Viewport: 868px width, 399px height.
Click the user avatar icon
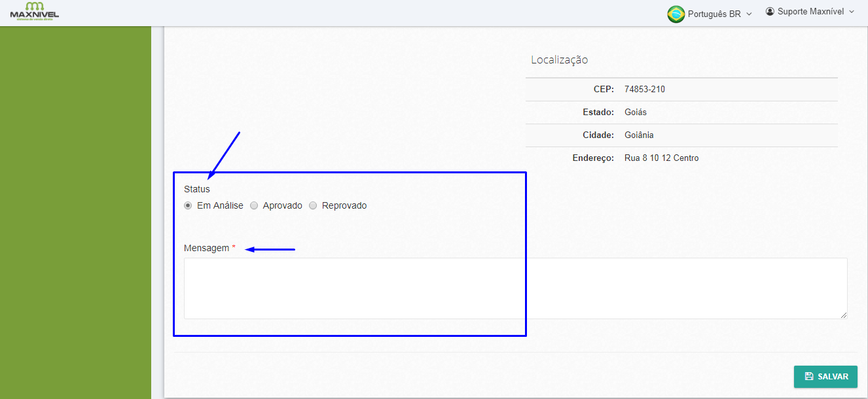click(770, 12)
